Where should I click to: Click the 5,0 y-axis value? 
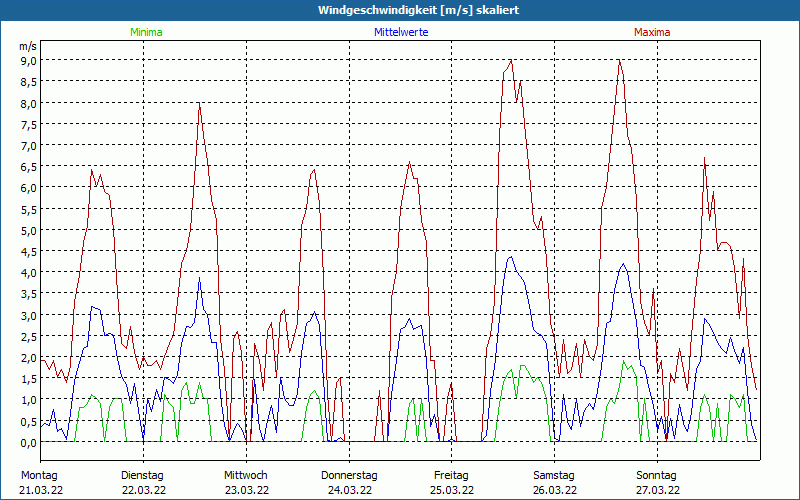coord(28,230)
